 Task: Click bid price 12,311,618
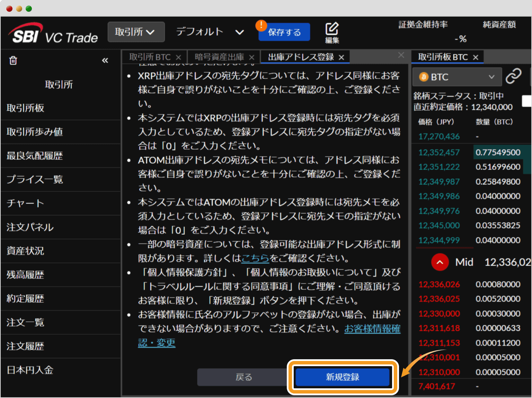tap(439, 328)
